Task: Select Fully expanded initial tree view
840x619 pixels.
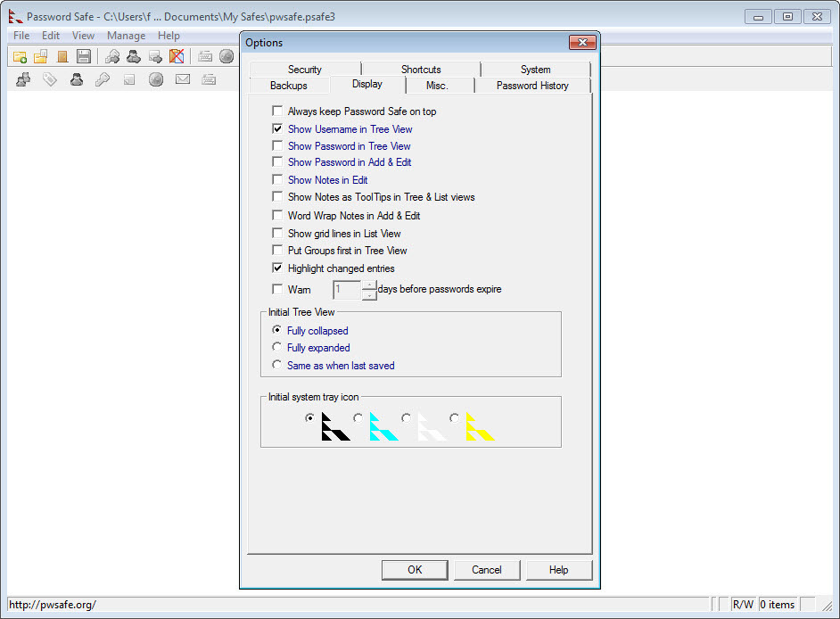Action: tap(276, 347)
